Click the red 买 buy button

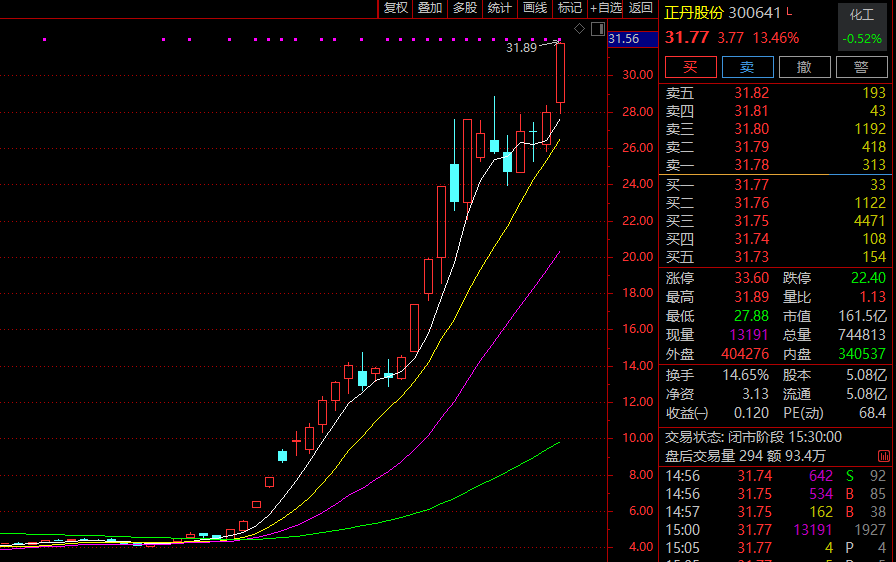691,67
